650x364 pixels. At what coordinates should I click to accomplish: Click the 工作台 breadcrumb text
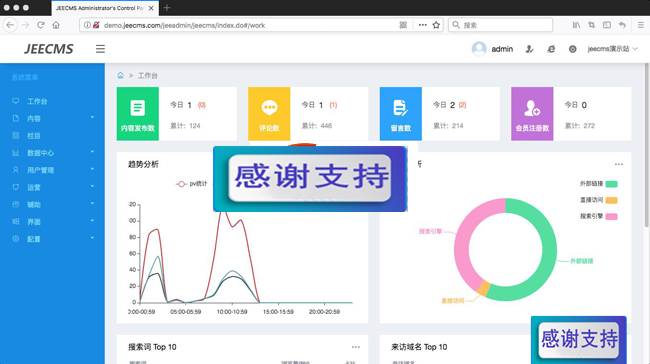(148, 75)
